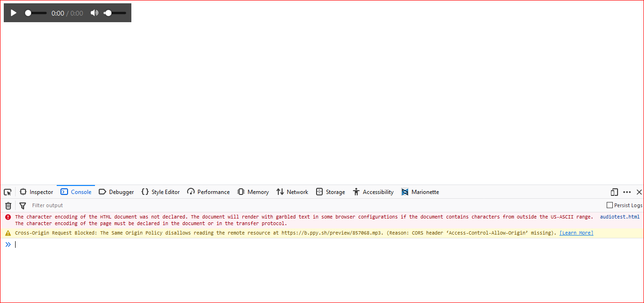Toggle Responsive Design Mode
644x303 pixels.
tap(614, 192)
